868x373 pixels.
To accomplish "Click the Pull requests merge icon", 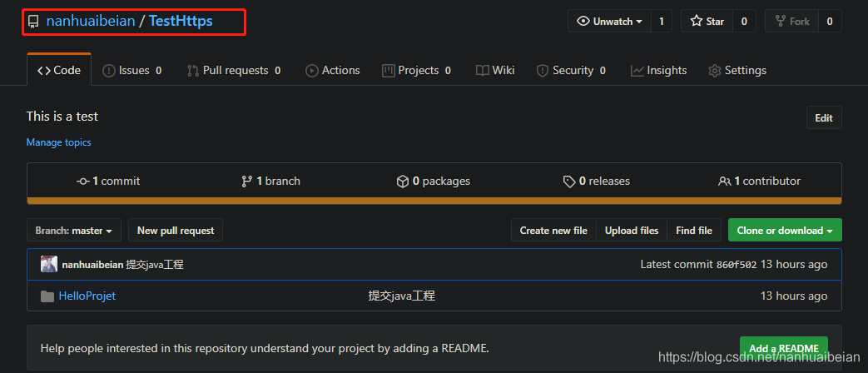I will pyautogui.click(x=192, y=70).
